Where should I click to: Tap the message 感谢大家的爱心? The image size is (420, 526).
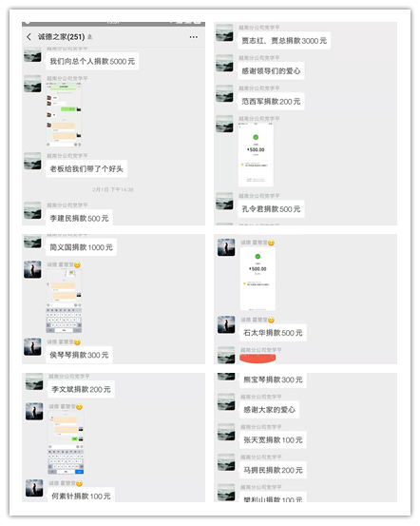270,410
